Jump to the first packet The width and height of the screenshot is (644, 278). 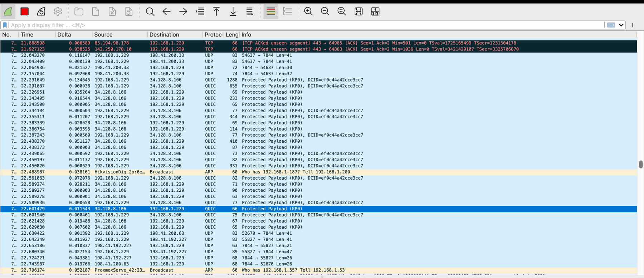pos(216,11)
